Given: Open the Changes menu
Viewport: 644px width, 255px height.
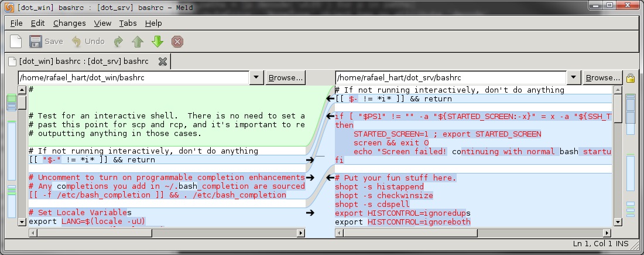Looking at the screenshot, I should [70, 23].
